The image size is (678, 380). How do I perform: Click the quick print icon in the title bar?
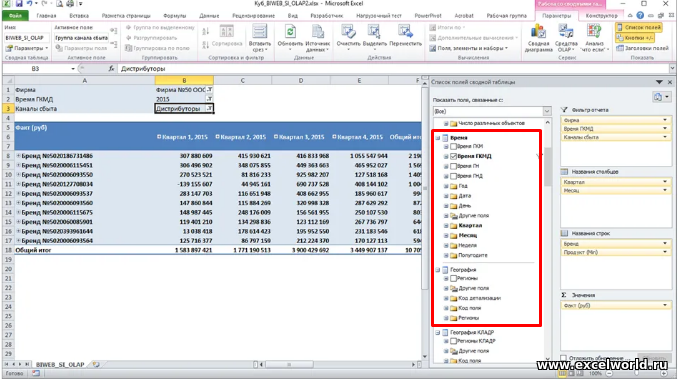click(x=70, y=4)
